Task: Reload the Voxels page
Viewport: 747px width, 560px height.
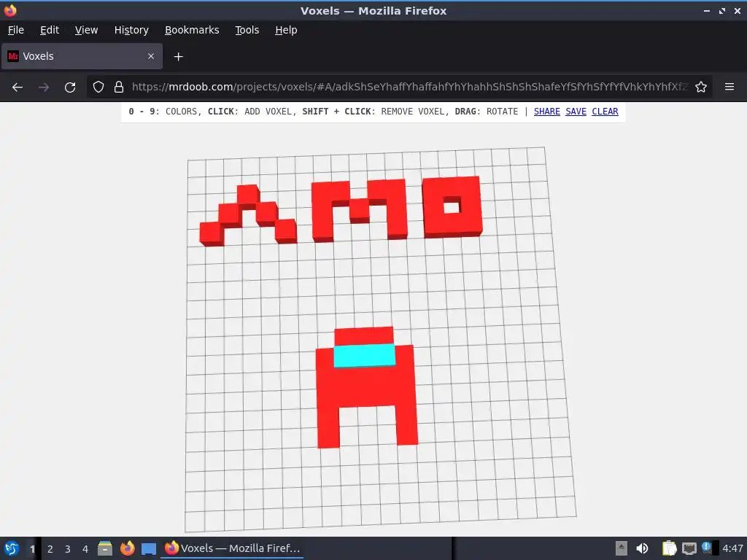Action: point(70,87)
